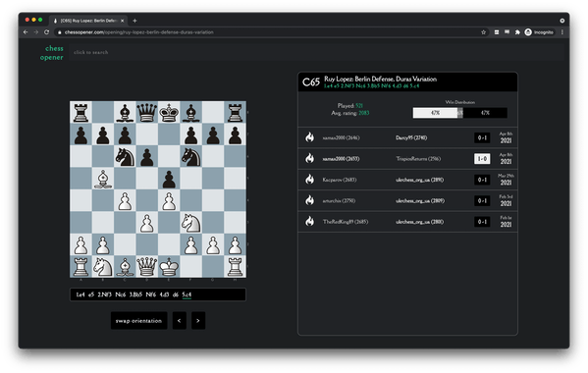Screen dimensions: 588x373
Task: Select the black knight on f6
Action: tap(190, 156)
